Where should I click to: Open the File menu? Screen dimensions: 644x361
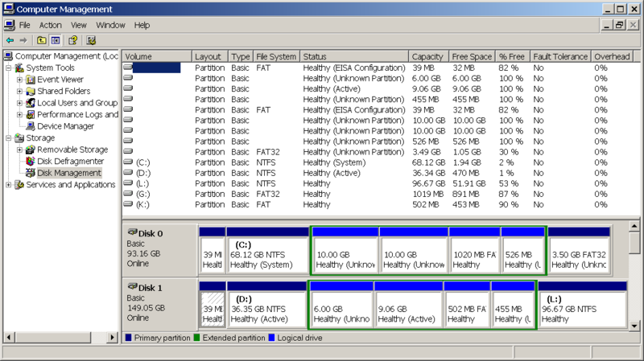coord(25,25)
